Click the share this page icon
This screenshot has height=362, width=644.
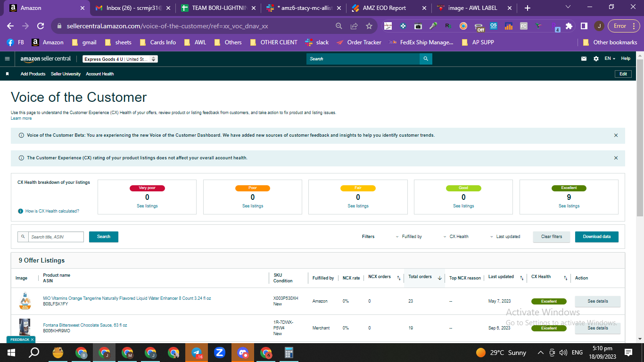354,26
